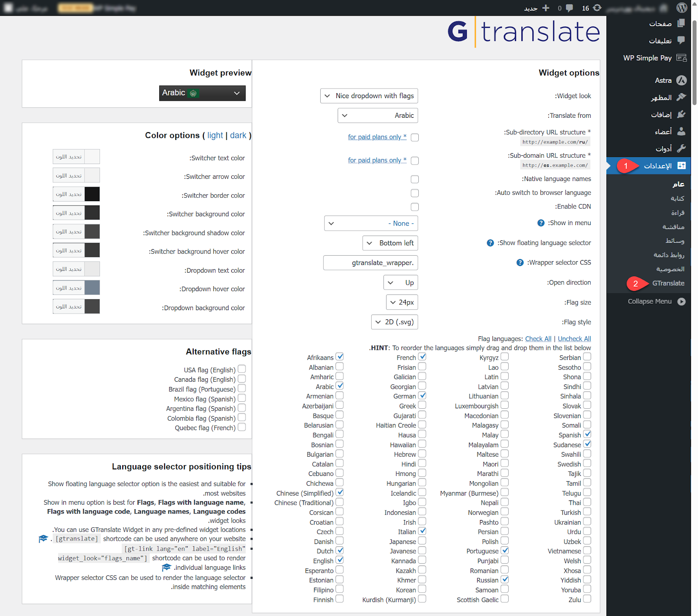Pick Dropdown hover color swatch
This screenshot has width=698, height=616.
coord(92,288)
